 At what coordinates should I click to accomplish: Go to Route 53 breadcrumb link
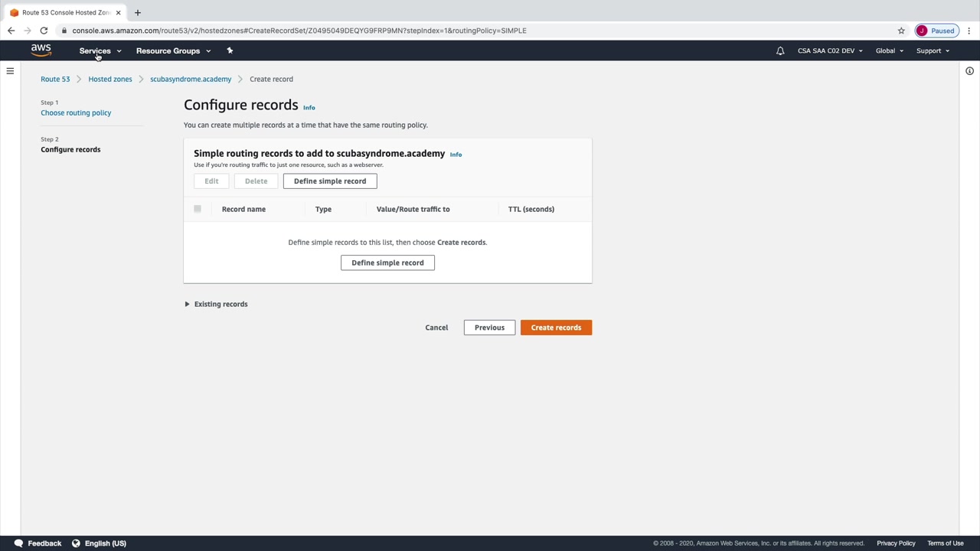(55, 79)
